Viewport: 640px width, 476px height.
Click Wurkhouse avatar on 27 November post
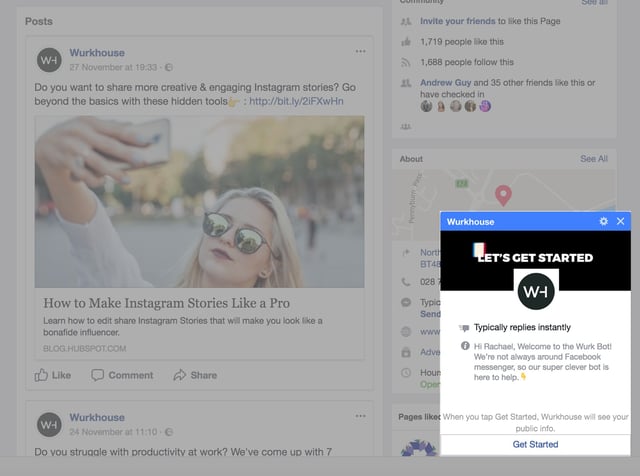point(49,60)
